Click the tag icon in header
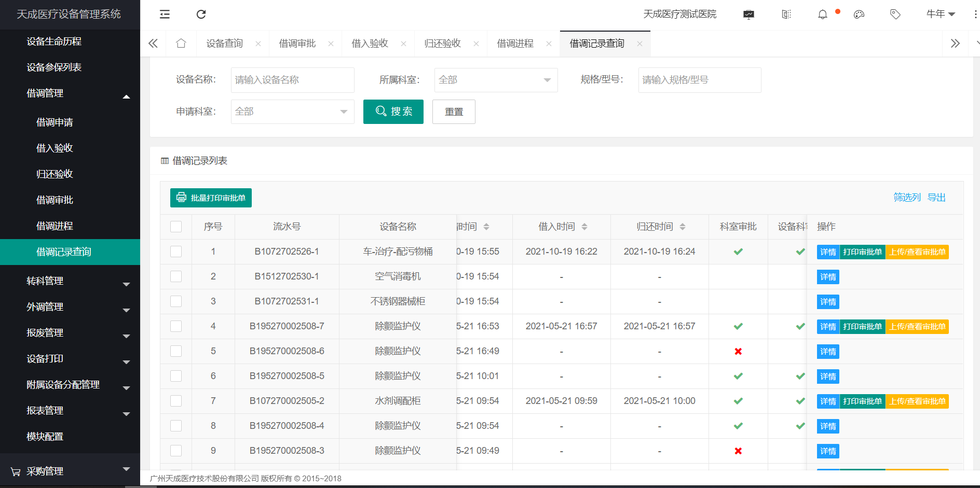 coord(895,15)
